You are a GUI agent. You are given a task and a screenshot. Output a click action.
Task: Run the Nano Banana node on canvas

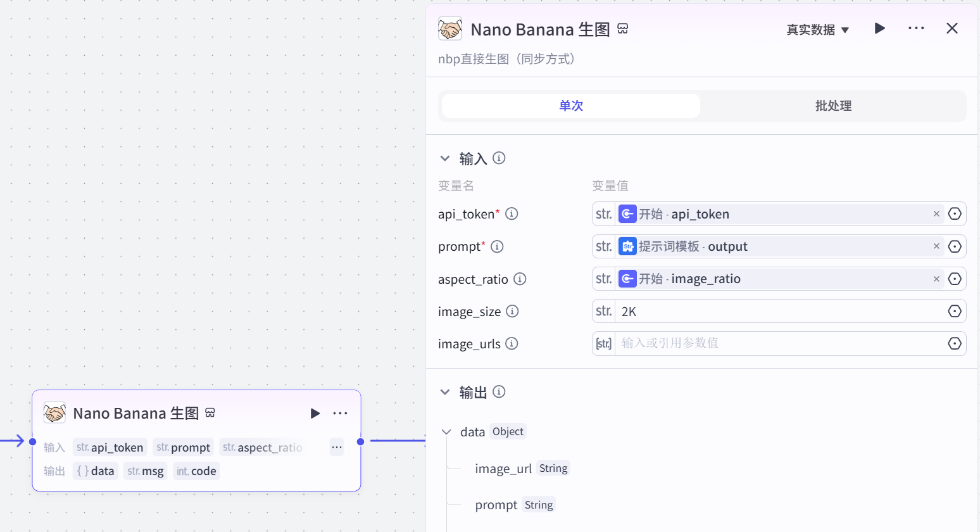click(x=315, y=414)
